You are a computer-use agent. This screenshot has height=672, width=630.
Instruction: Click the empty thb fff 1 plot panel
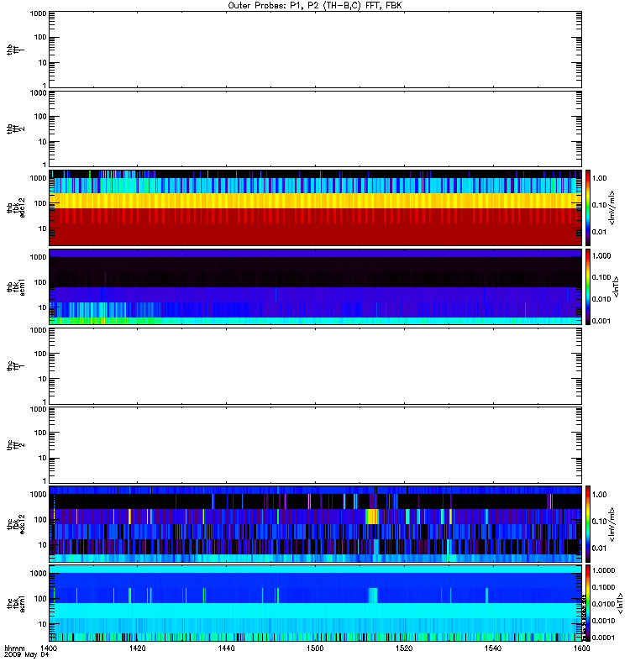[315, 50]
